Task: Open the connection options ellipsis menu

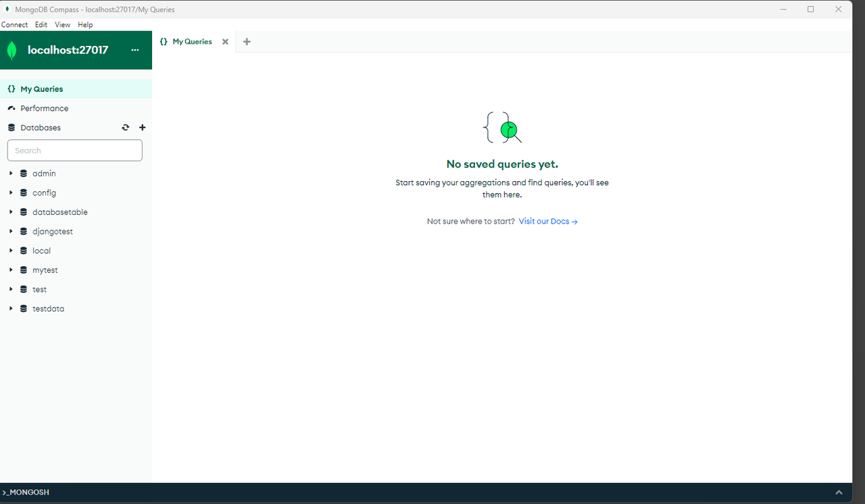Action: tap(134, 50)
